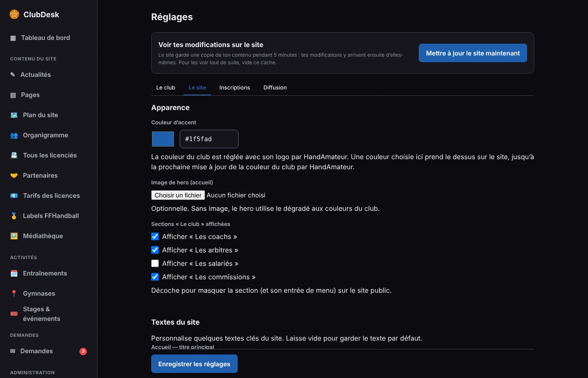Click the Médiathèque picture icon
Image resolution: width=588 pixels, height=378 pixels.
(x=14, y=236)
